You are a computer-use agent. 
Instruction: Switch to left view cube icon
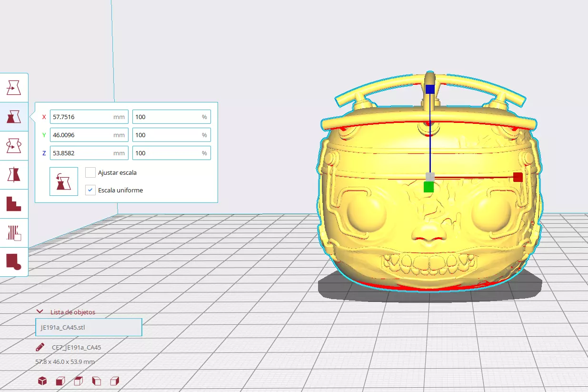pyautogui.click(x=97, y=381)
